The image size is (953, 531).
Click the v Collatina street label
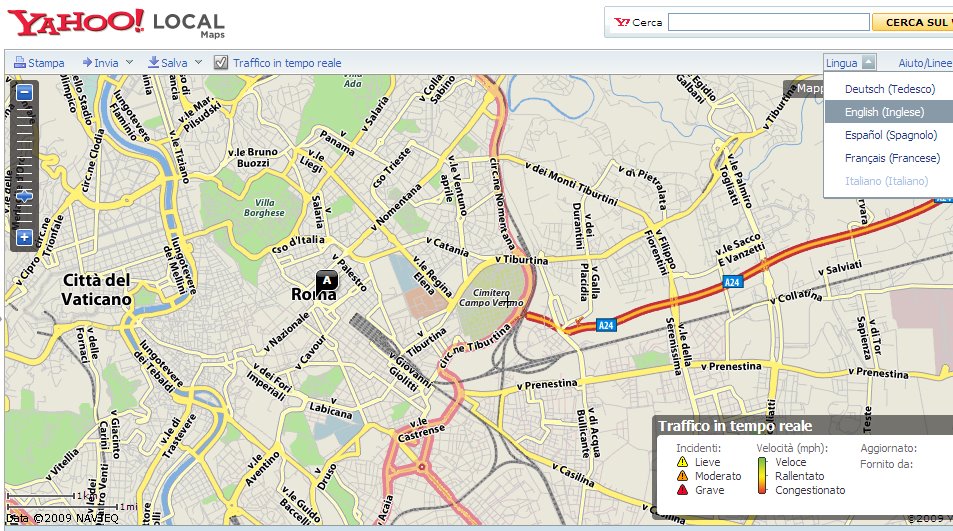tap(796, 297)
